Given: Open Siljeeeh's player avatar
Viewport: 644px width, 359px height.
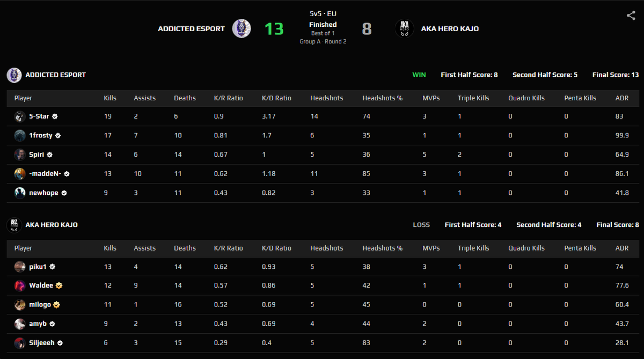Looking at the screenshot, I should click(20, 342).
